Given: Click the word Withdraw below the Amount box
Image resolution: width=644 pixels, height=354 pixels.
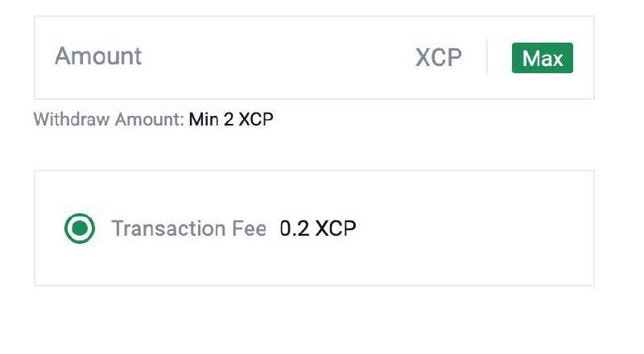Looking at the screenshot, I should (x=72, y=120).
